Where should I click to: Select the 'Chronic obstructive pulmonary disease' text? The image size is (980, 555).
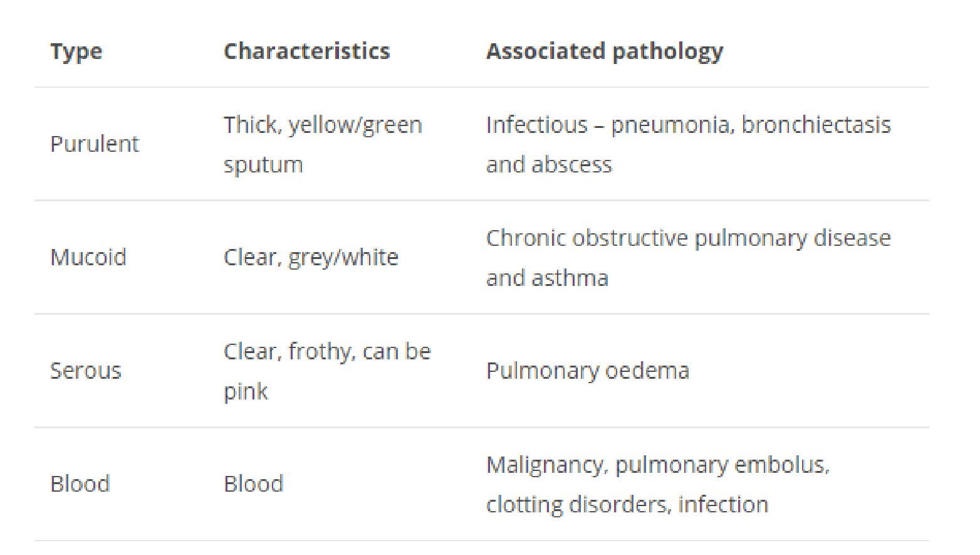(x=688, y=238)
